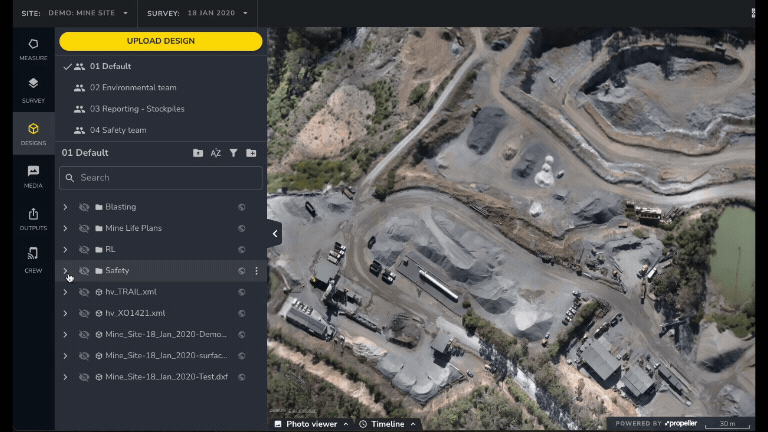Expand the Safety folder
The width and height of the screenshot is (768, 432).
(x=65, y=271)
